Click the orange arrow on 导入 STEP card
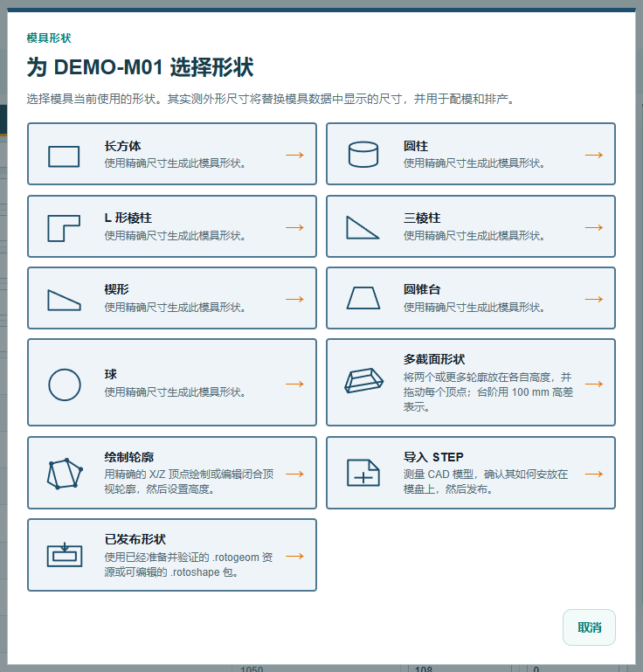643x672 pixels. (594, 474)
